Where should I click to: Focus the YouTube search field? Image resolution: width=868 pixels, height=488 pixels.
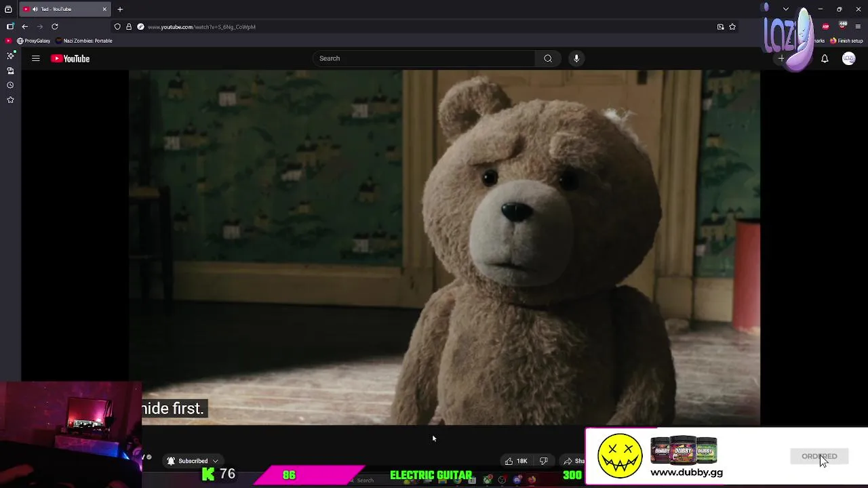(x=424, y=58)
